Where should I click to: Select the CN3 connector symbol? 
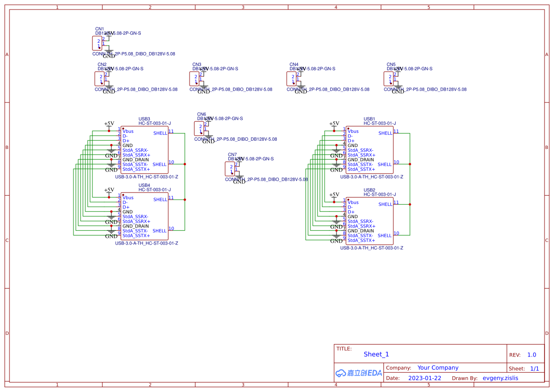pos(194,79)
